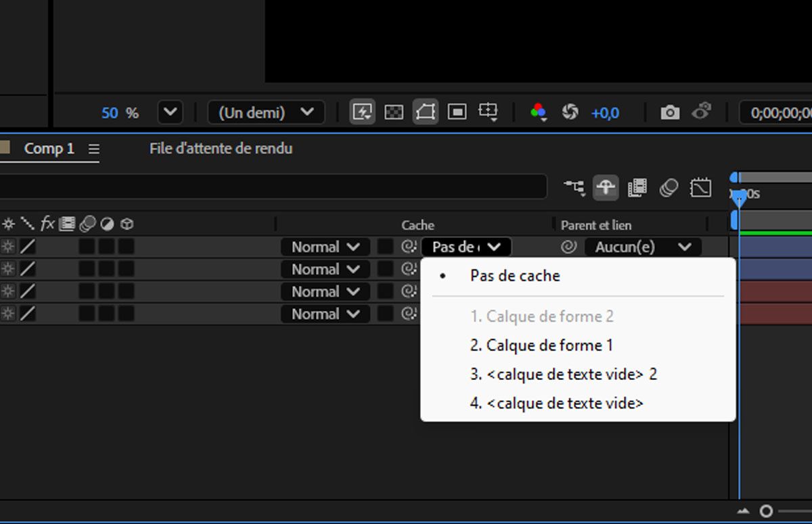Click the +0,0 exposure value

tap(605, 113)
